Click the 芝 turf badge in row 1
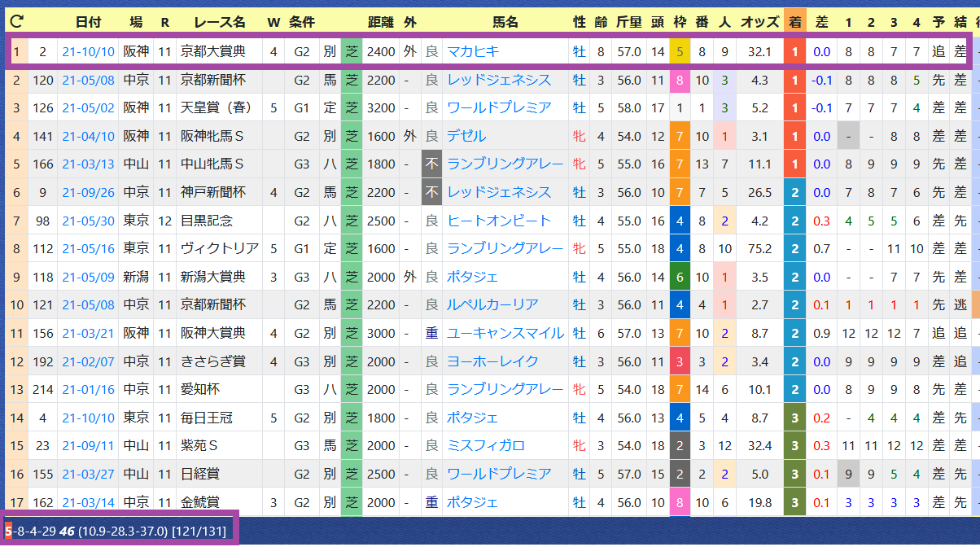The height and width of the screenshot is (547, 980). coord(352,51)
